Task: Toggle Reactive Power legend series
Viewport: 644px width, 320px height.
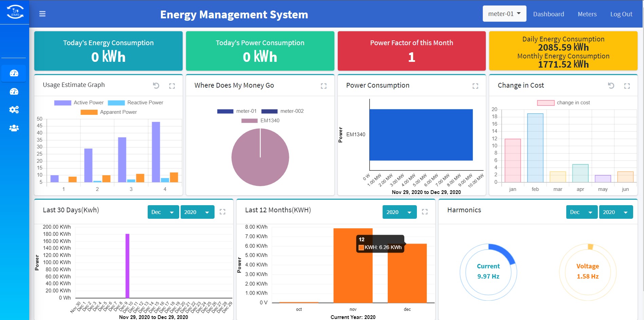Action: 135,103
